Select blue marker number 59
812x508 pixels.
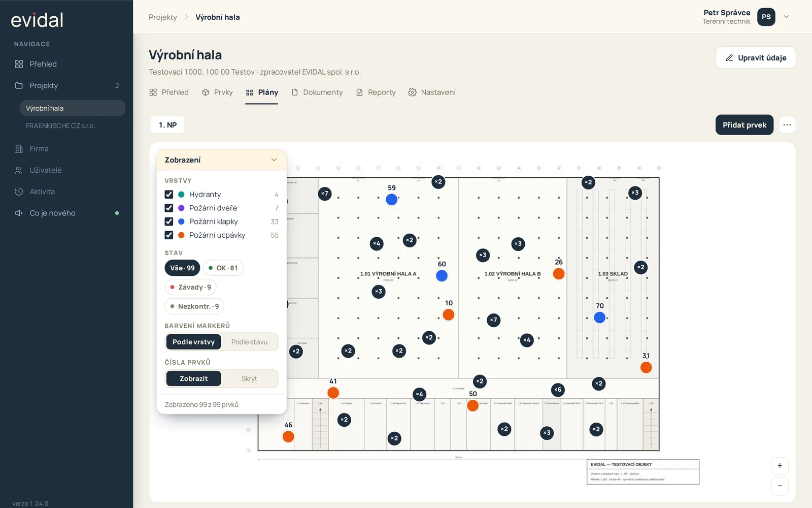point(391,200)
